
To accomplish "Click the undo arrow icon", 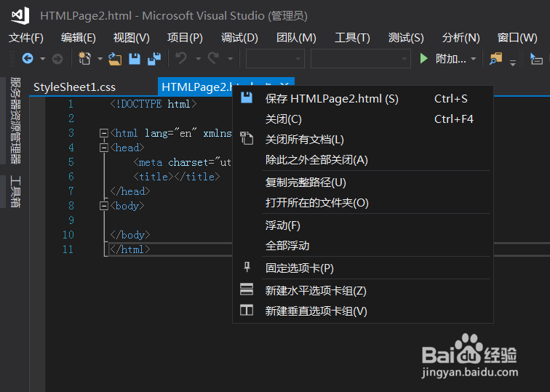I will pos(181,58).
